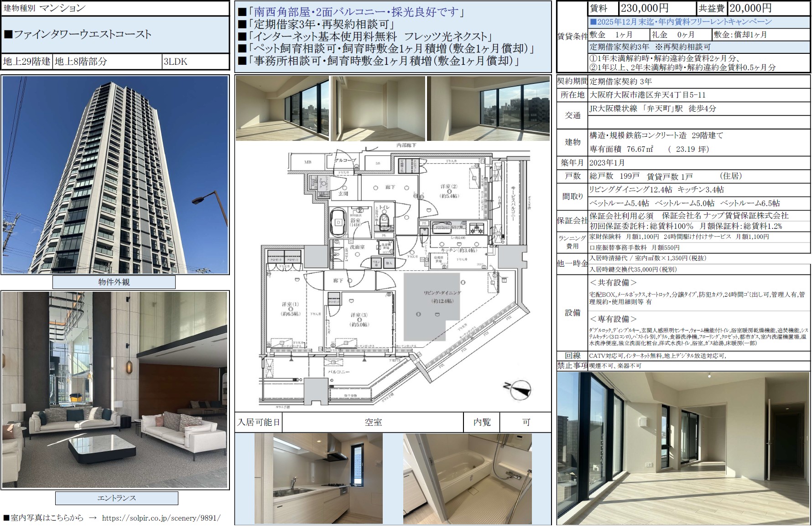
Task: Select the first interior photo above floor plan
Action: pos(282,108)
